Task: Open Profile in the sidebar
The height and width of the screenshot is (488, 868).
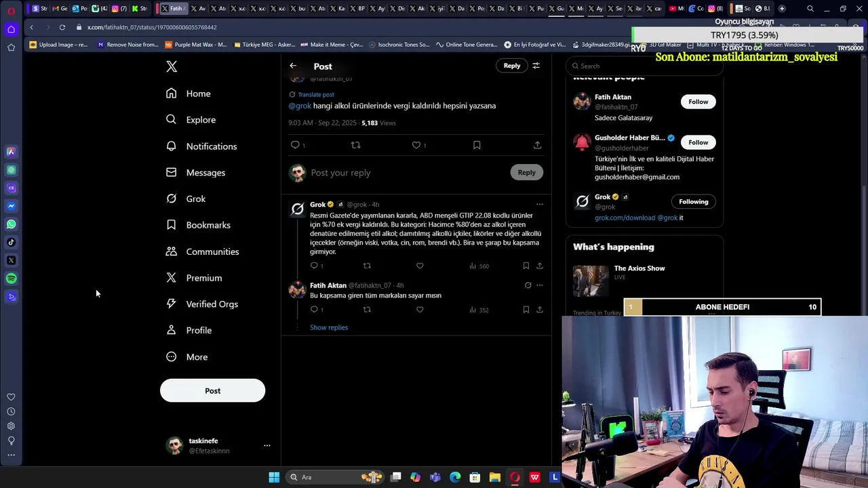Action: click(189, 330)
